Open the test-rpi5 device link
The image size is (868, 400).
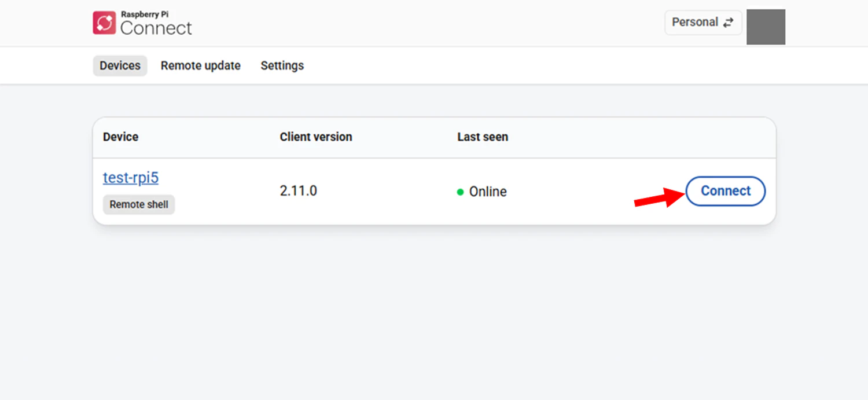[x=131, y=178]
